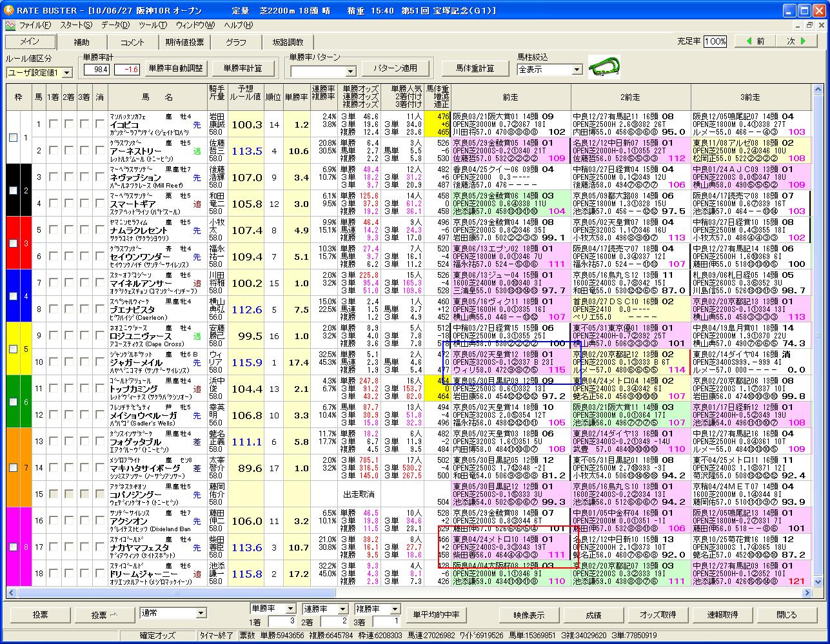Click the document icon left of the ファイル menu
Screen dimensions: 830x644
click(10, 25)
